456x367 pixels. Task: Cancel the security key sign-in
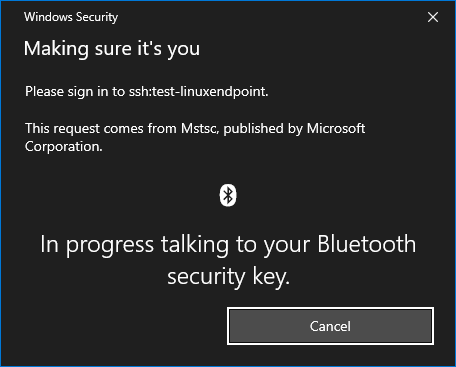(330, 326)
